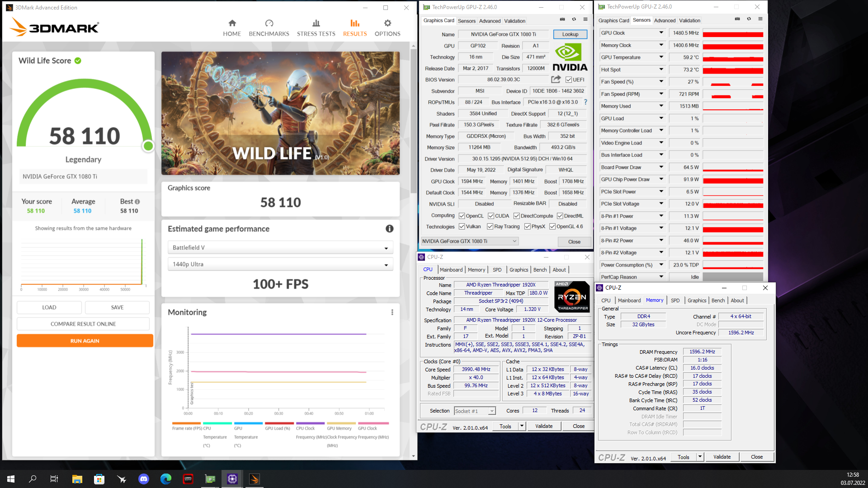
Task: Open the Results chart icon
Action: (355, 23)
